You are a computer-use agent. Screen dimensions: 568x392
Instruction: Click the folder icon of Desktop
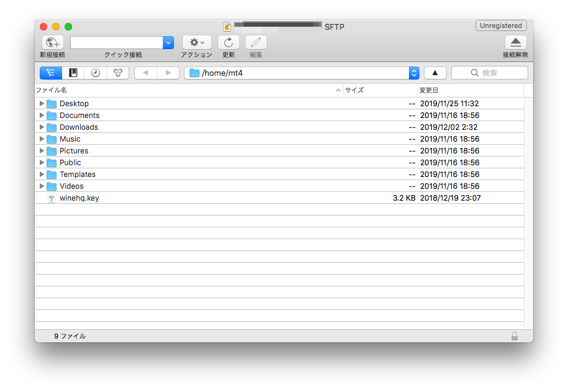[x=52, y=104]
